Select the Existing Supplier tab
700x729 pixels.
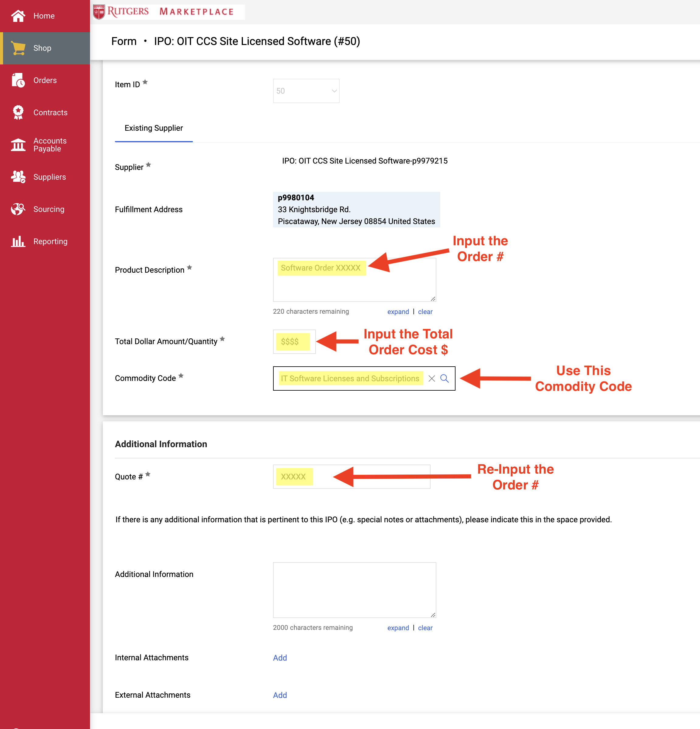pyautogui.click(x=154, y=128)
